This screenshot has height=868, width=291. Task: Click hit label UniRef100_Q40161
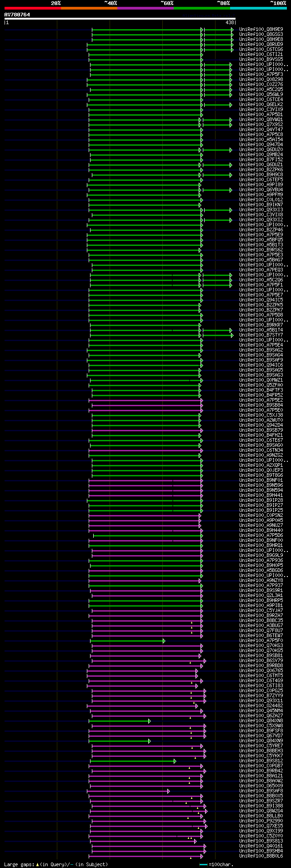coord(261,846)
